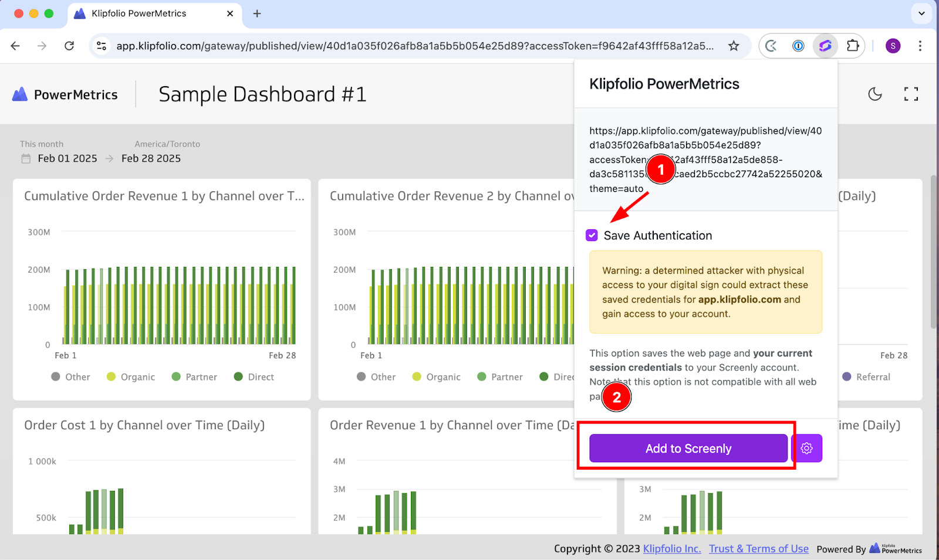The width and height of the screenshot is (939, 560).
Task: Click the calendar date range icon
Action: pyautogui.click(x=26, y=158)
